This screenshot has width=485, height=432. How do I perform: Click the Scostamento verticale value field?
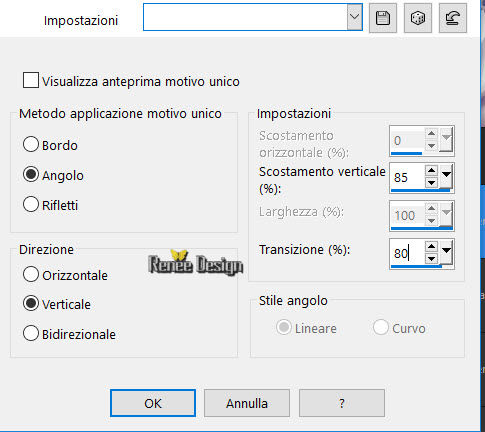point(408,177)
